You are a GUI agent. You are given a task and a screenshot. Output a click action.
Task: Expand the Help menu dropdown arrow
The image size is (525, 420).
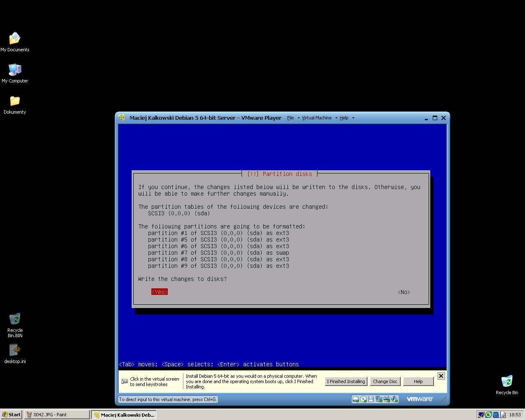tap(353, 118)
